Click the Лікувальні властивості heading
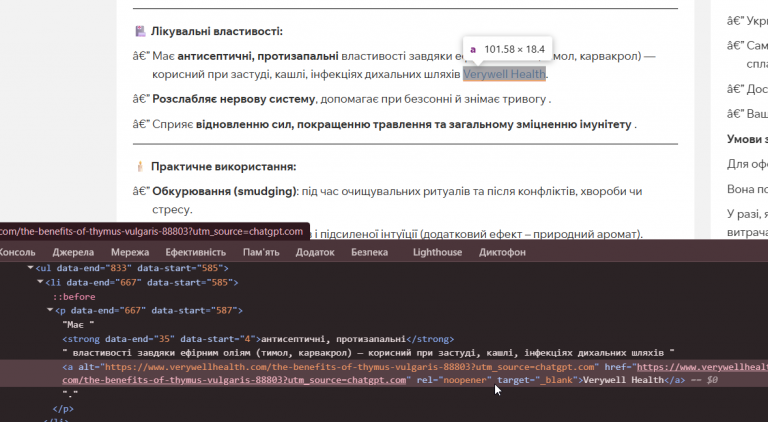This screenshot has height=422, width=768. (216, 31)
